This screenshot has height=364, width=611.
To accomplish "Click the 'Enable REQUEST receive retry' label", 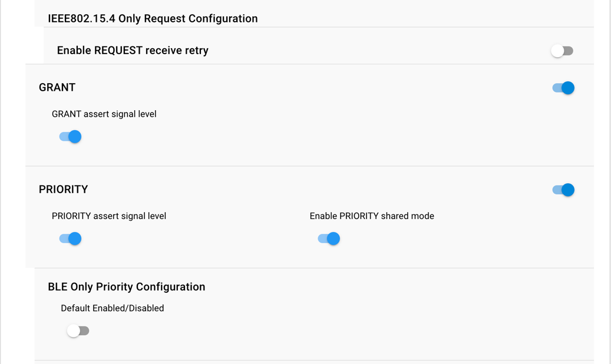I will (x=133, y=51).
